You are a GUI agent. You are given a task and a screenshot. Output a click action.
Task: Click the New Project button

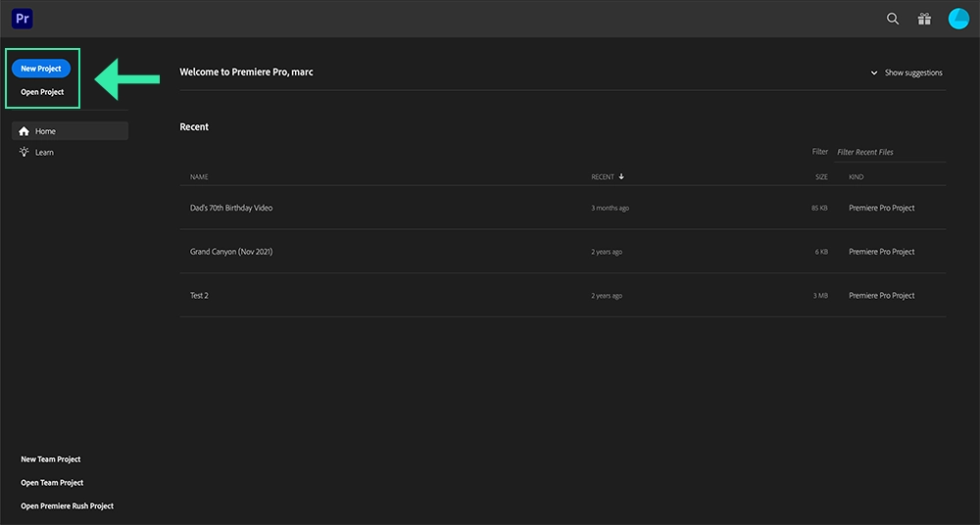[41, 69]
